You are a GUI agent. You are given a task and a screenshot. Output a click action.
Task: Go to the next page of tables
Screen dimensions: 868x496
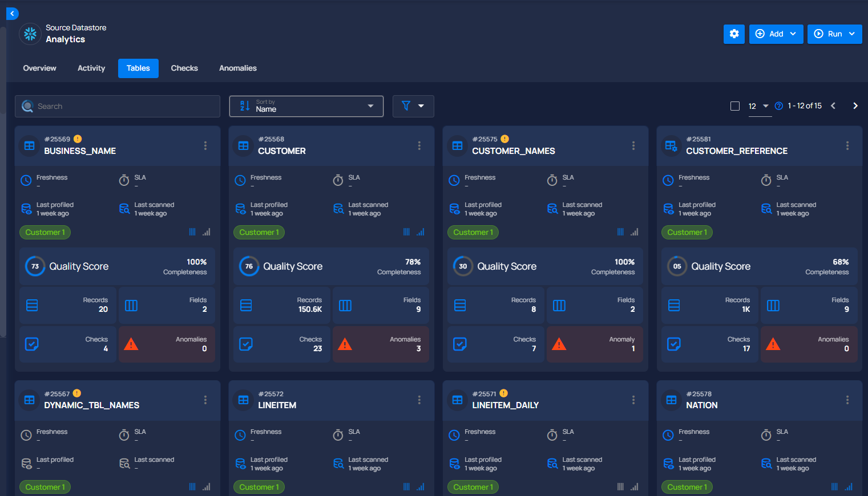(x=855, y=106)
